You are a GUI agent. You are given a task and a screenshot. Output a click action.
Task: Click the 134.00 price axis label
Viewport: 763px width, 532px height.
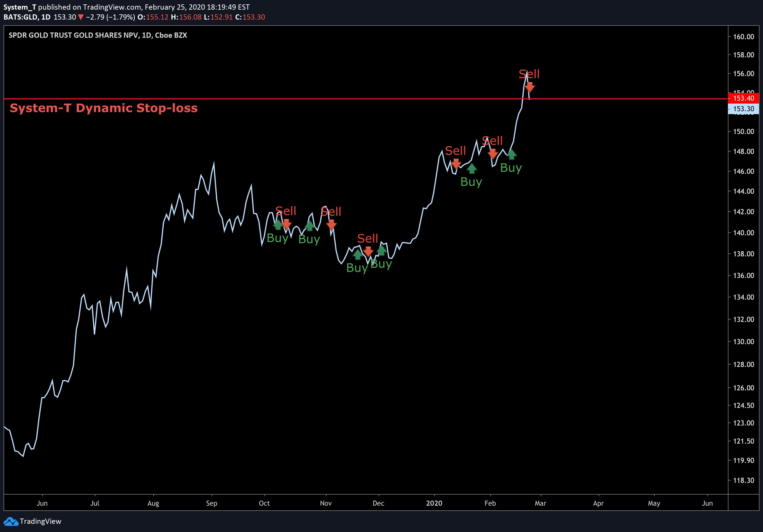(743, 297)
